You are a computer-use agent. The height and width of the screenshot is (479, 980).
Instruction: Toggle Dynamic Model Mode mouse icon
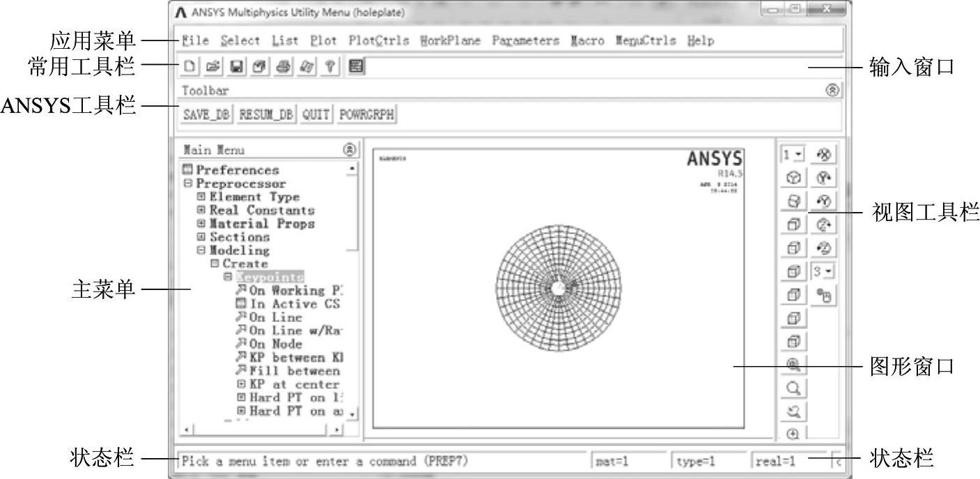[824, 295]
